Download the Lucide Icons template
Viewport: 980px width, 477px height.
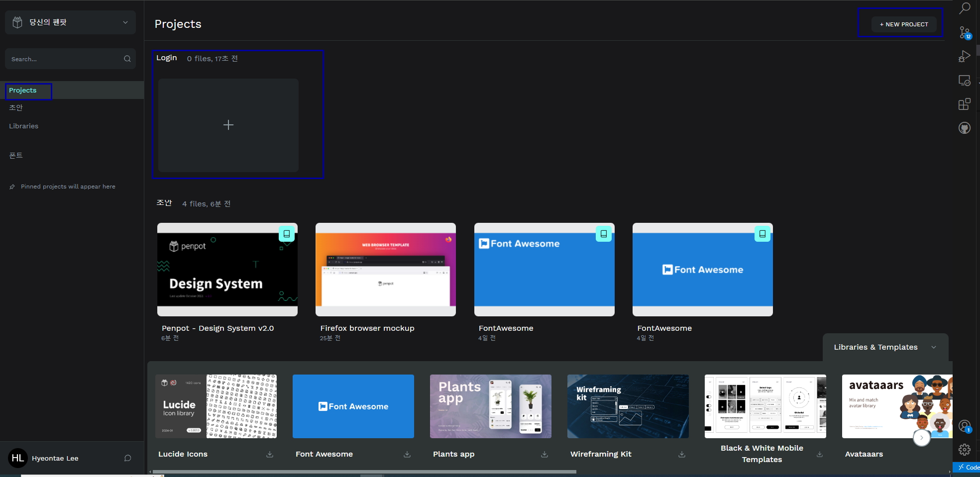click(x=270, y=454)
